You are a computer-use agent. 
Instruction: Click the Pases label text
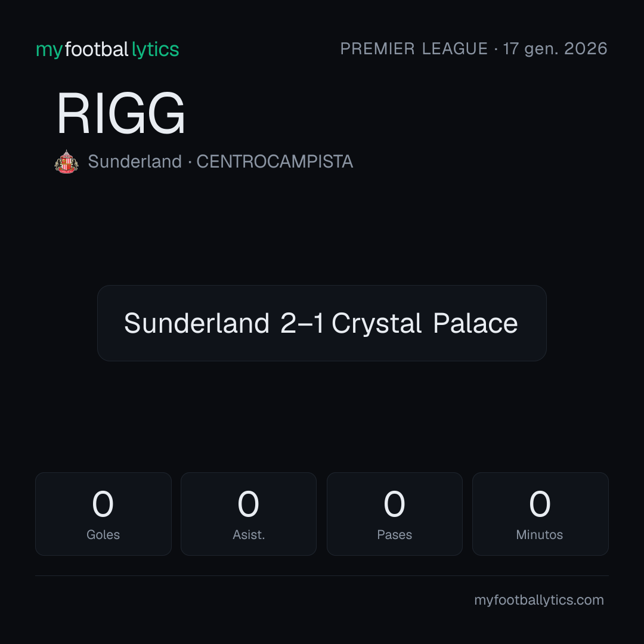pyautogui.click(x=394, y=535)
